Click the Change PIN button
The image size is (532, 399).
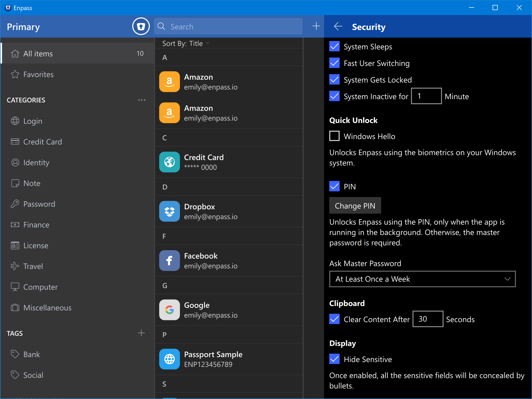355,206
